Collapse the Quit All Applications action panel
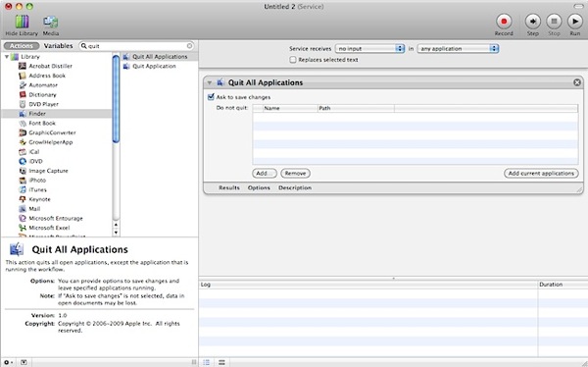Viewport: 588px width, 367px height. (x=210, y=82)
